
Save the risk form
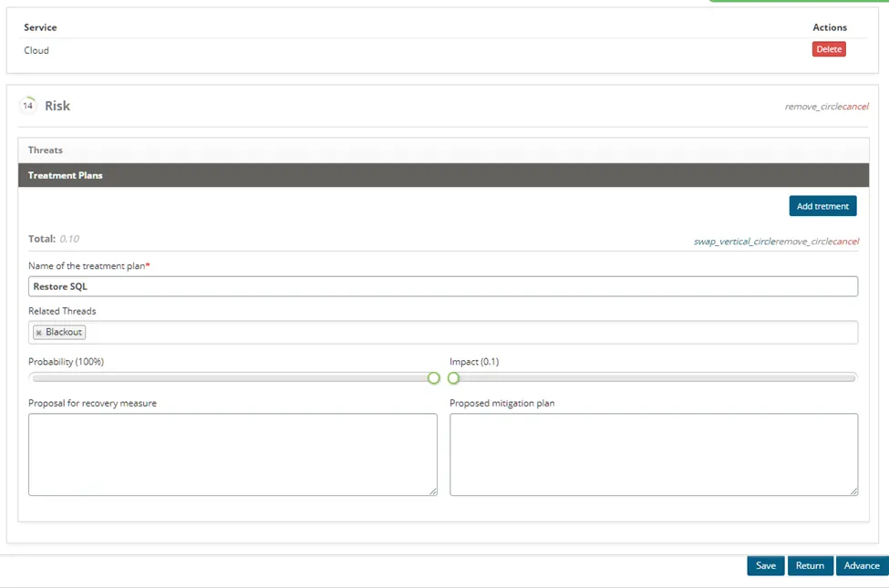(x=765, y=566)
